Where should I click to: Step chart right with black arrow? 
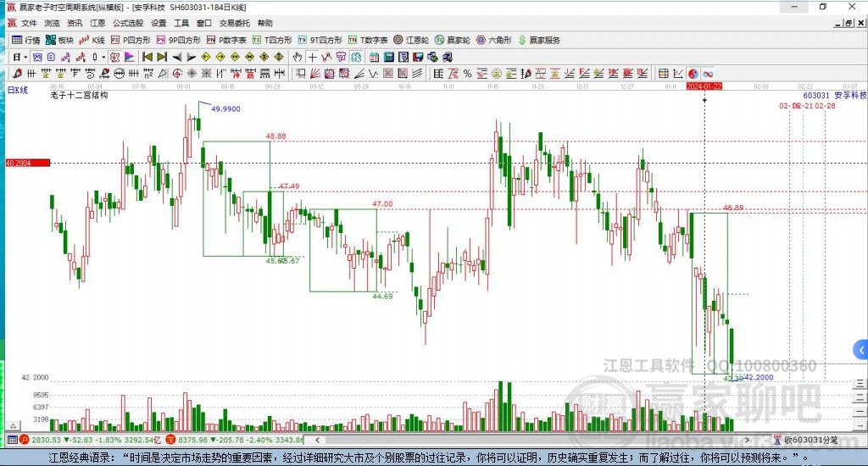(191, 57)
